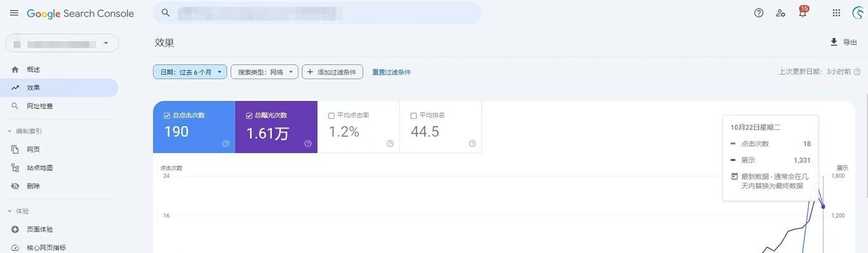Open the Google apps grid
The height and width of the screenshot is (253, 868).
pyautogui.click(x=836, y=13)
